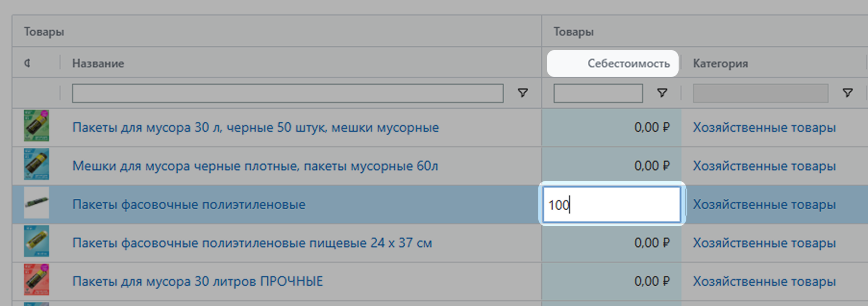
Task: Select cost cell of Мешки для мусора row
Action: (x=611, y=166)
